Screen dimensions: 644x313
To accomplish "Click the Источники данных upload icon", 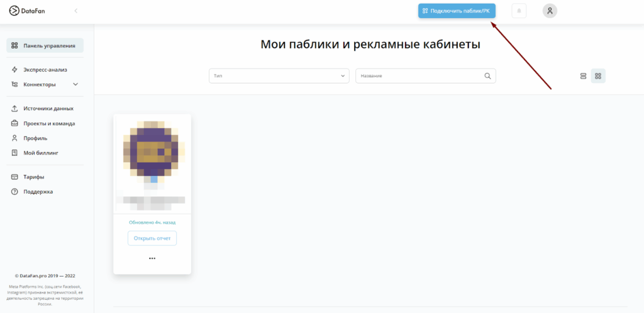I will (15, 109).
